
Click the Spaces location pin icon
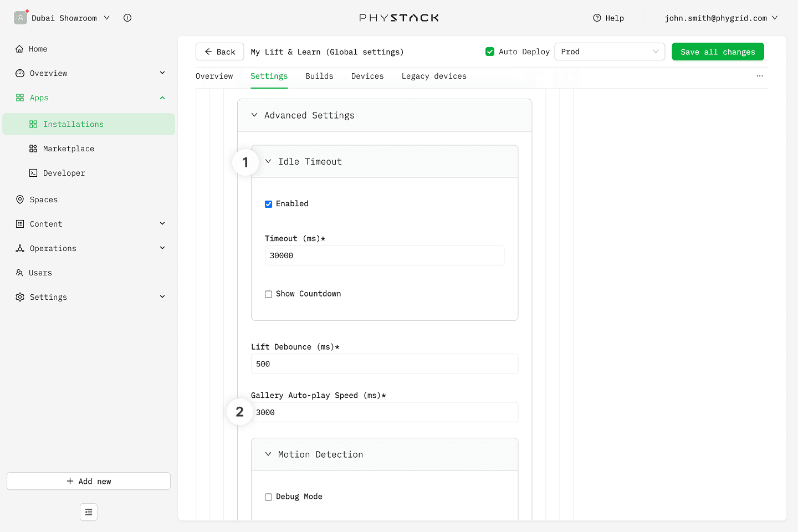pos(20,199)
